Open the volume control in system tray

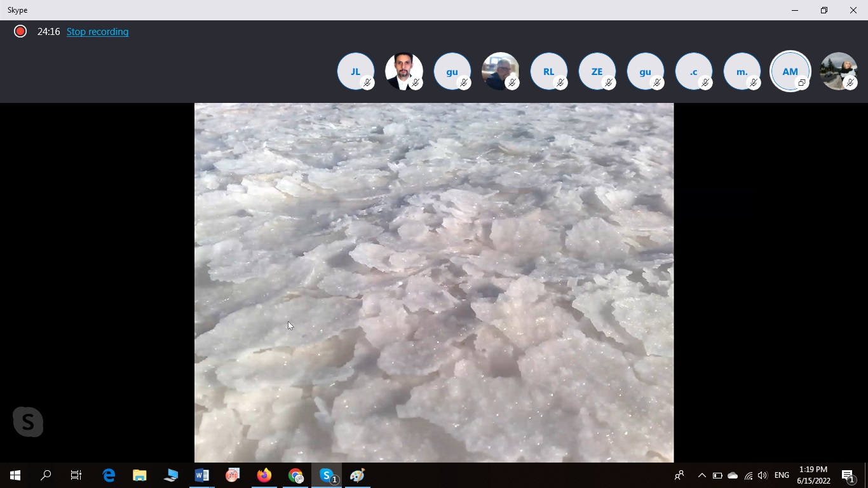pyautogui.click(x=763, y=475)
